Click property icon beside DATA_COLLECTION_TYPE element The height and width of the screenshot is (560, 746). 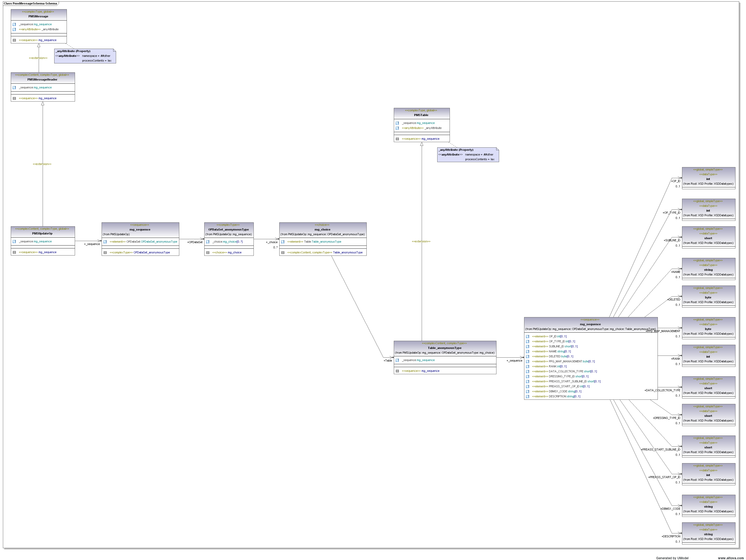point(528,372)
